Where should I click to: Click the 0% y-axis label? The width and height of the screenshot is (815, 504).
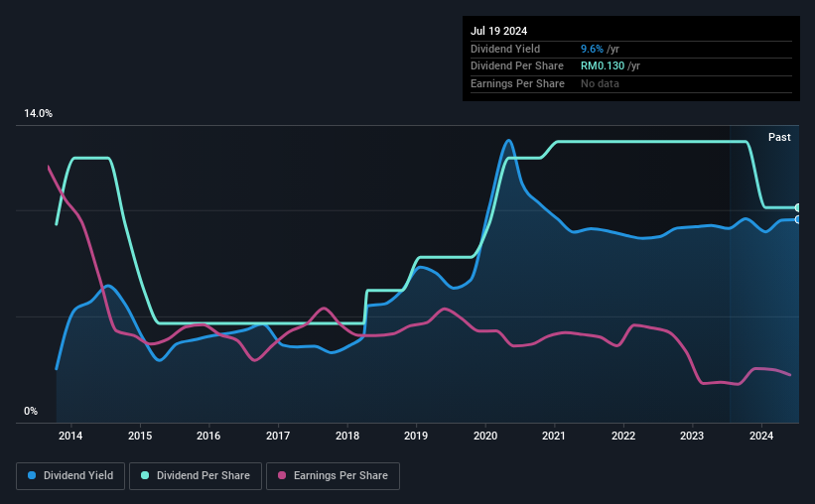point(31,412)
